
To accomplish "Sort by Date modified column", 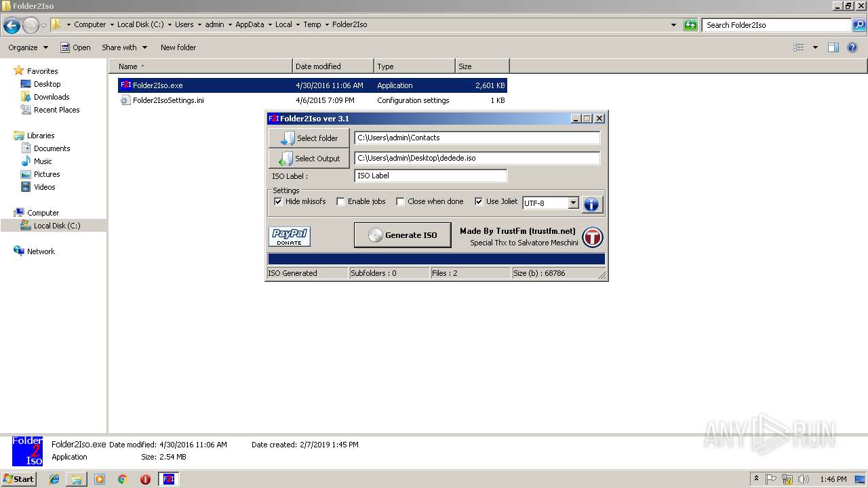I will (x=333, y=66).
